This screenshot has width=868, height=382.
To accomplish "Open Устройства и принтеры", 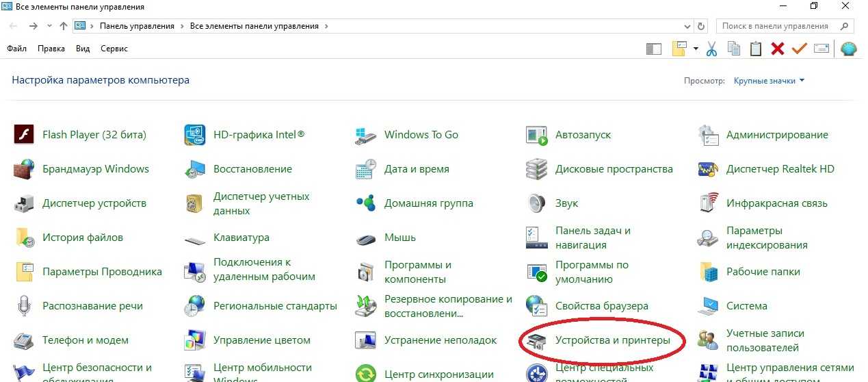I will coord(599,340).
